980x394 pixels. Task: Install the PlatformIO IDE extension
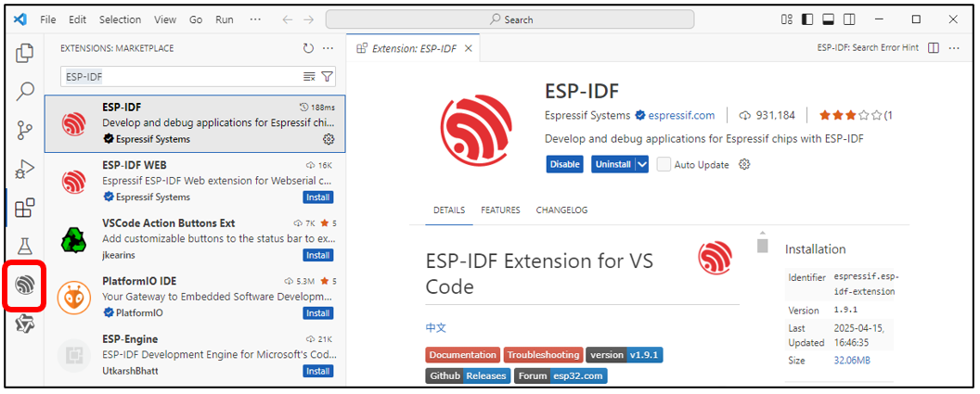318,312
